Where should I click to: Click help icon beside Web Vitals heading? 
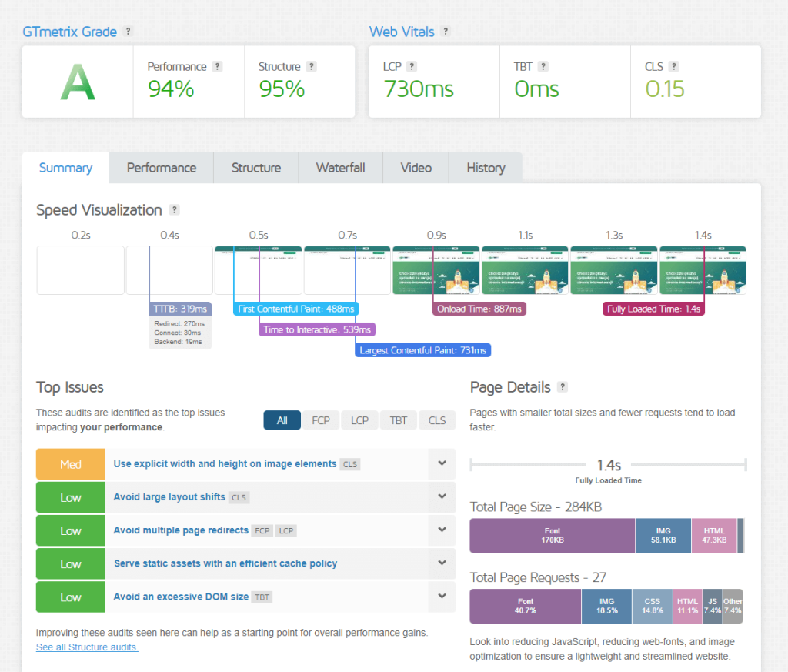point(446,32)
